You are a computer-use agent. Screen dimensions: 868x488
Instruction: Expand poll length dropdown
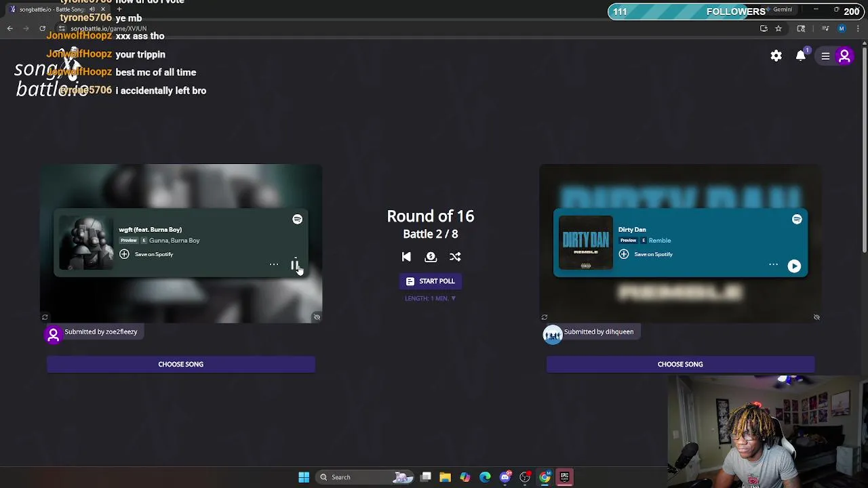[x=431, y=298]
